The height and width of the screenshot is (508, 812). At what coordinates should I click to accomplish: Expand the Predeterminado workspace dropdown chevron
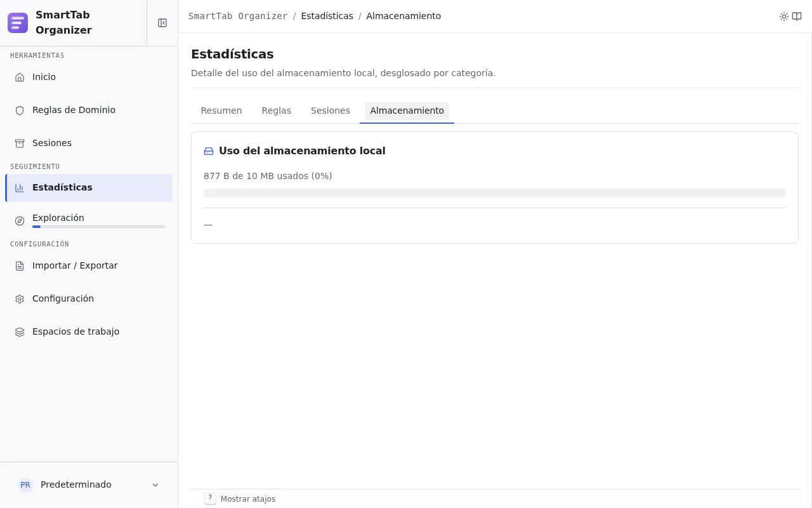pyautogui.click(x=155, y=485)
